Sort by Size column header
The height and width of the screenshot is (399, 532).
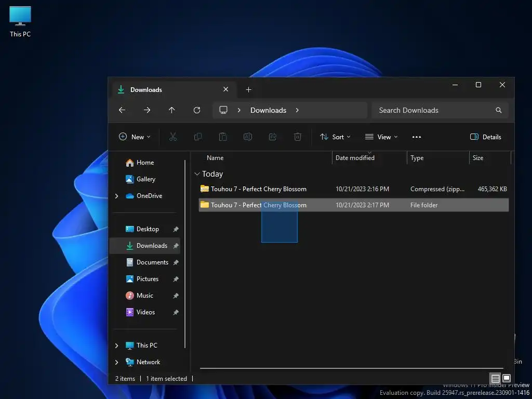(478, 158)
